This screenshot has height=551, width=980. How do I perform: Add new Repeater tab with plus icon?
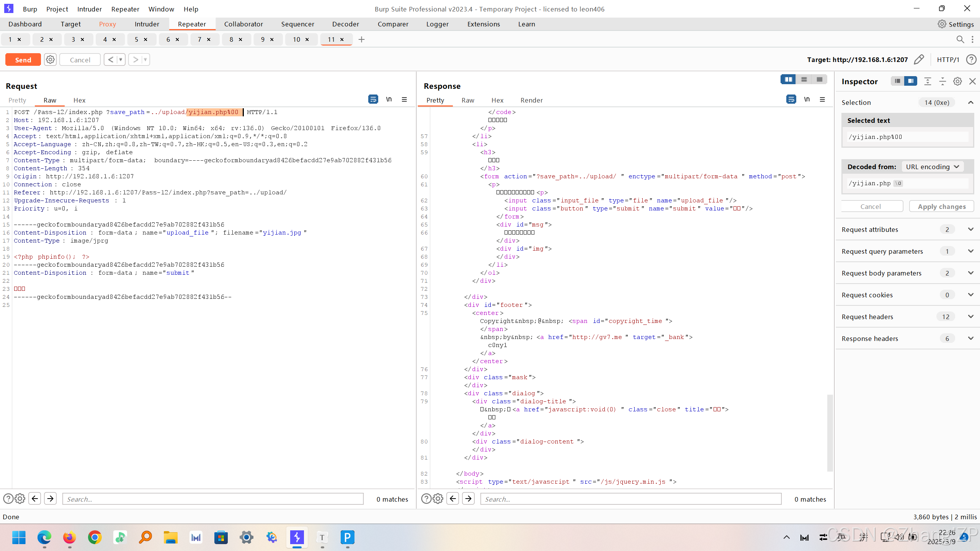click(361, 39)
